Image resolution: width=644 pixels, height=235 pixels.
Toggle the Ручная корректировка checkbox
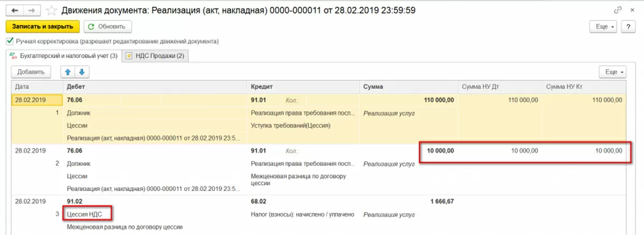(10, 41)
